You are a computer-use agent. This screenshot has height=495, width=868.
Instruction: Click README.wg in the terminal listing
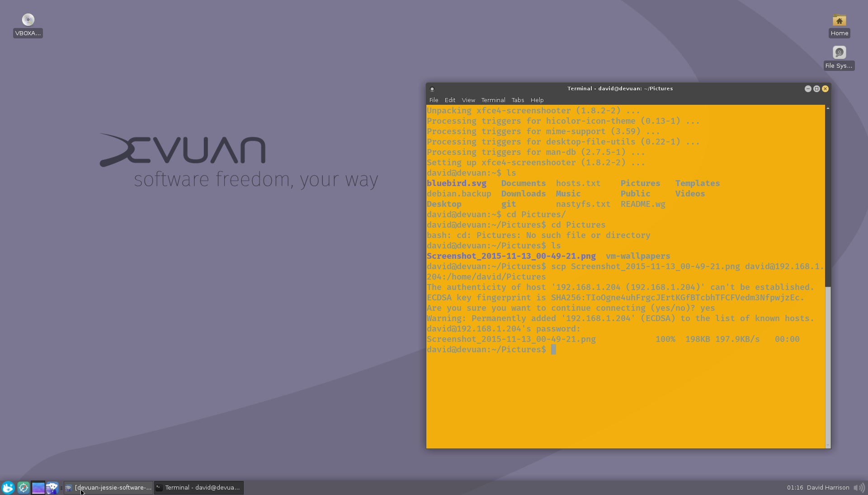[643, 204]
